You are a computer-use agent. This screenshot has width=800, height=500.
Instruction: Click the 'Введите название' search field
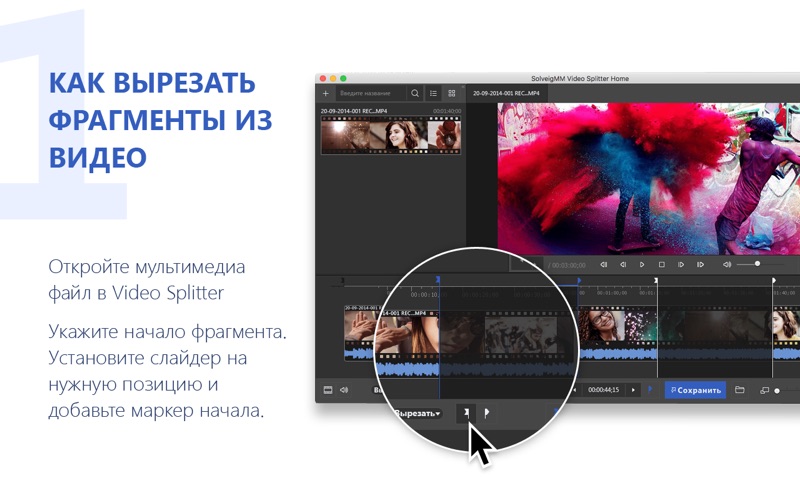coord(371,93)
